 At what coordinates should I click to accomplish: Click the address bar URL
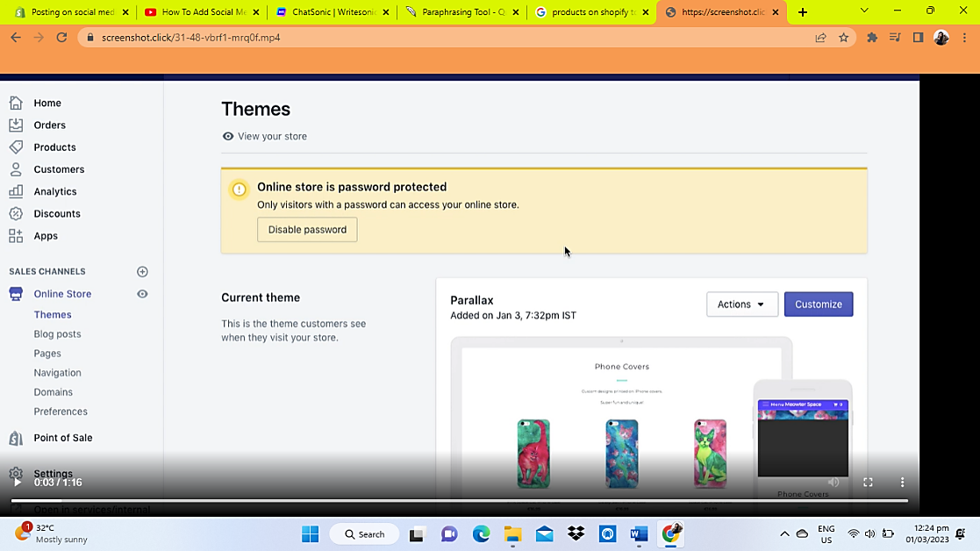point(190,38)
